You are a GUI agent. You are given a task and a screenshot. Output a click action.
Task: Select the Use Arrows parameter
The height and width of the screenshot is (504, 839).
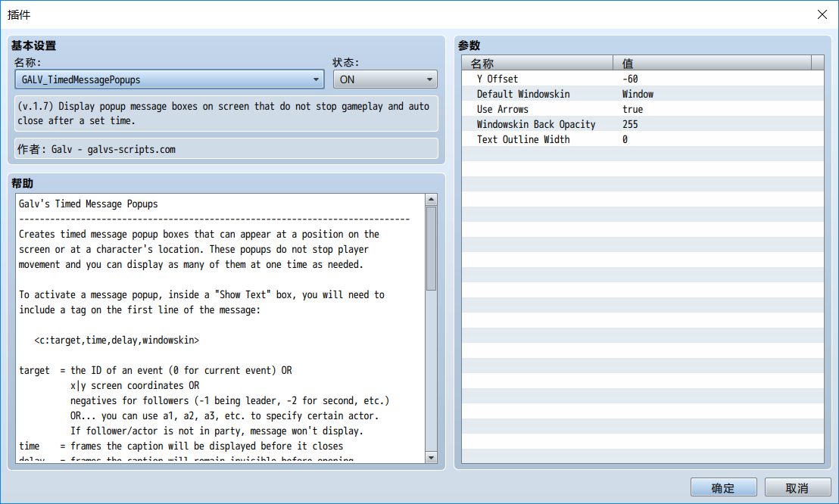(643, 109)
